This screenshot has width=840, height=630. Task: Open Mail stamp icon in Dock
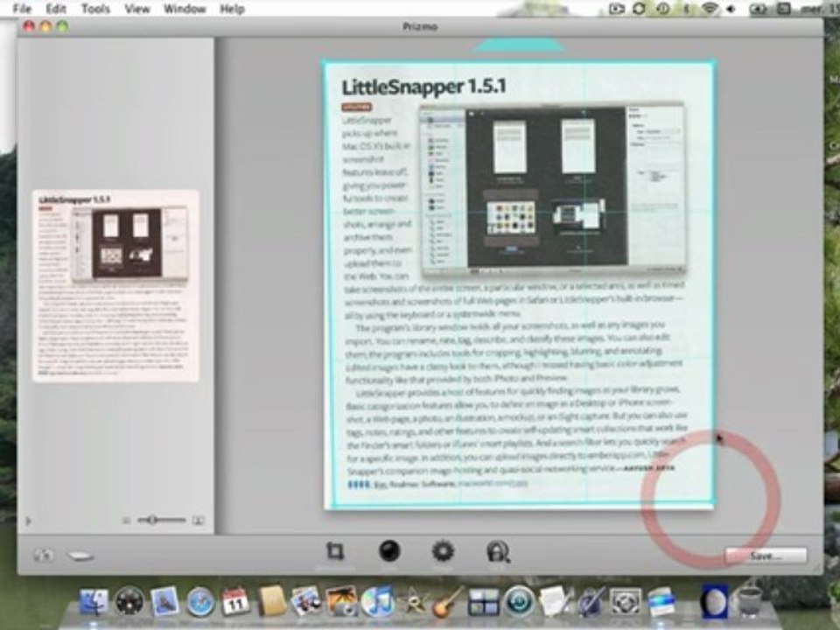click(164, 601)
